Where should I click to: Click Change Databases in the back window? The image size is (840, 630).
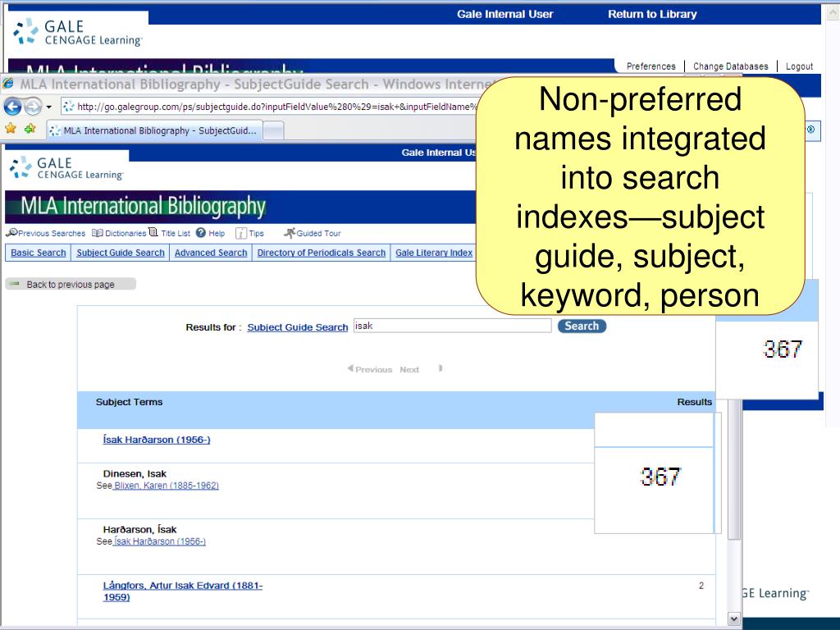pos(730,66)
